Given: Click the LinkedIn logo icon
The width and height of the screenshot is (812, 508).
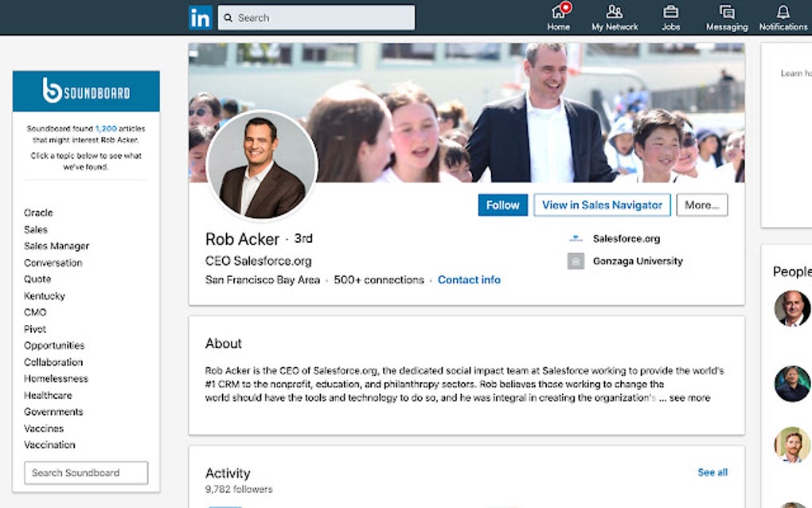Looking at the screenshot, I should click(x=201, y=18).
